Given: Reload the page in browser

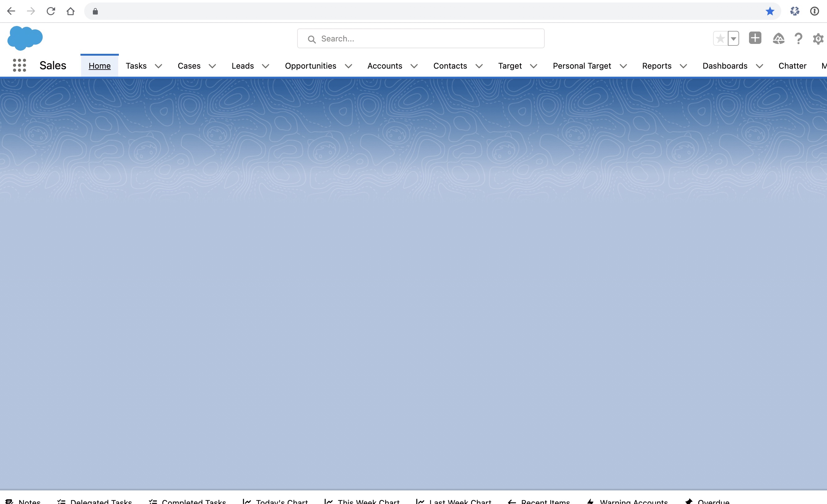Looking at the screenshot, I should 51,11.
